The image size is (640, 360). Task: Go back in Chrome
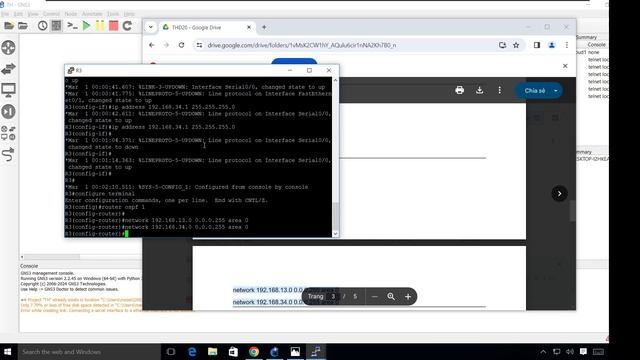coord(152,45)
